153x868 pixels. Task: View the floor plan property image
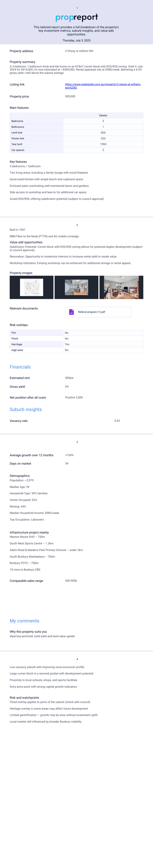32,287
